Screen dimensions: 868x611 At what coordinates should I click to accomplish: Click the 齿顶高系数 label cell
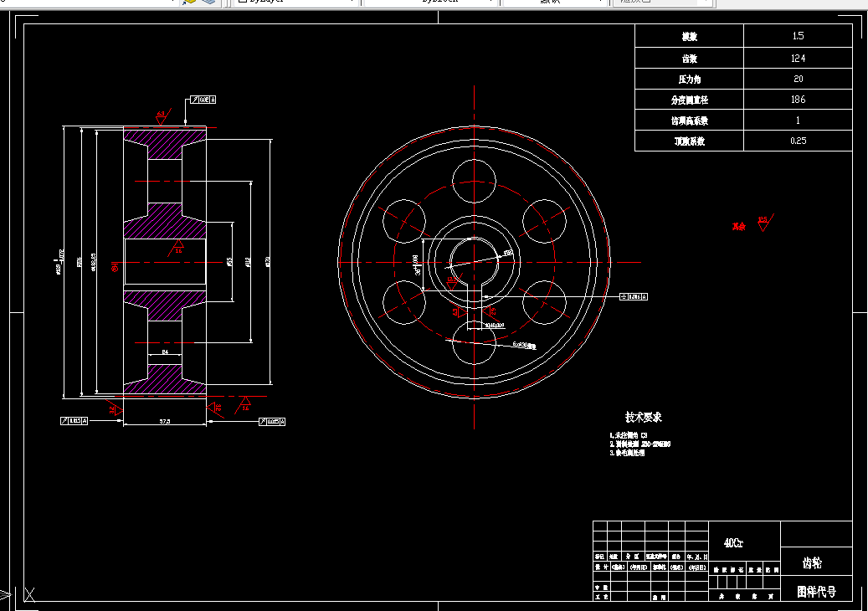[689, 120]
